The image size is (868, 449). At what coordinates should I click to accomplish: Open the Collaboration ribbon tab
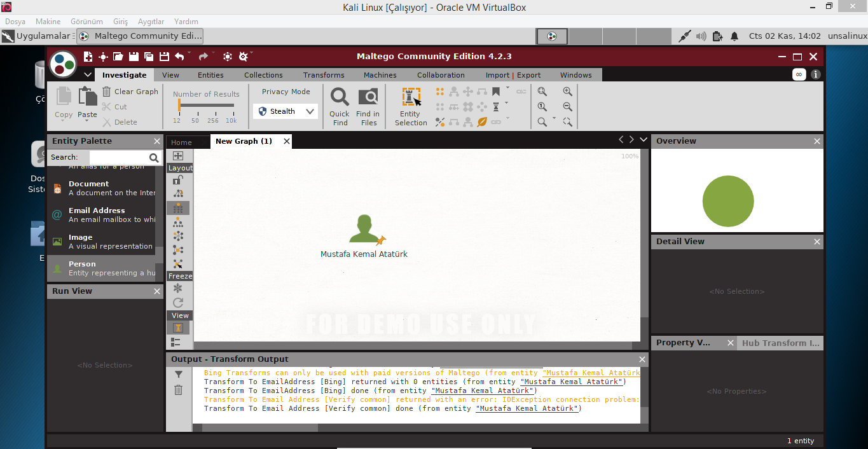coord(441,75)
